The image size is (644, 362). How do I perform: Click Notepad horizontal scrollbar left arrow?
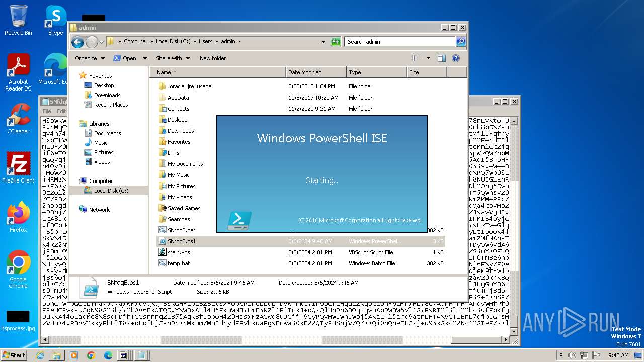click(x=45, y=340)
